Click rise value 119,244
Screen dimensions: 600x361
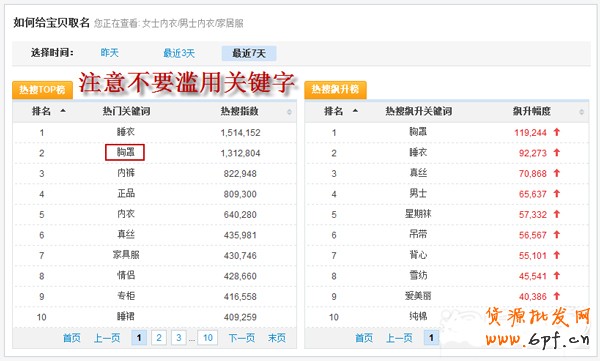(530, 133)
